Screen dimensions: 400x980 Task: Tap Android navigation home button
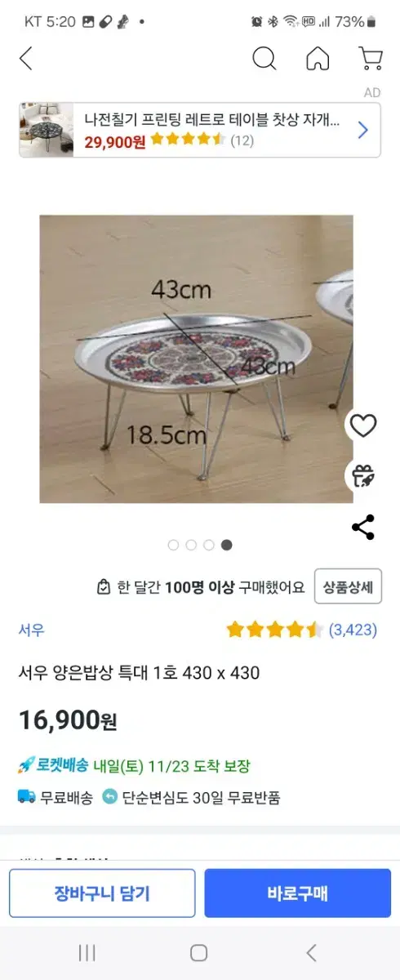198,952
